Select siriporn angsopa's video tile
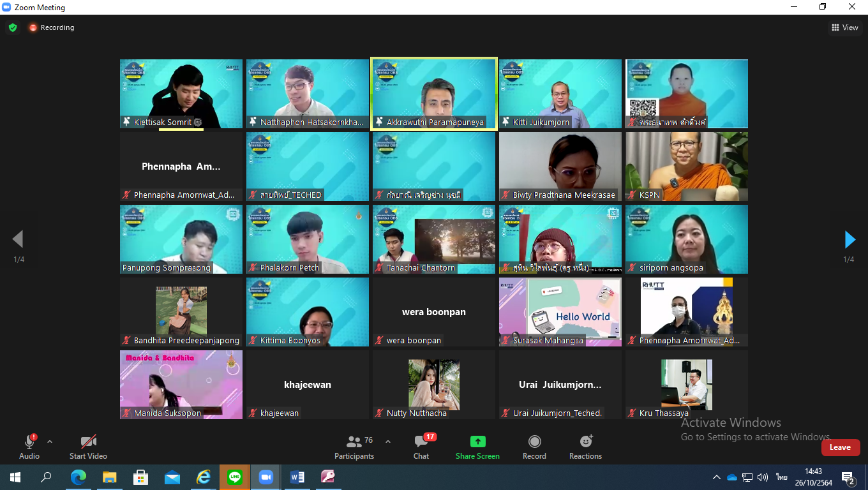868x490 pixels. [x=687, y=239]
